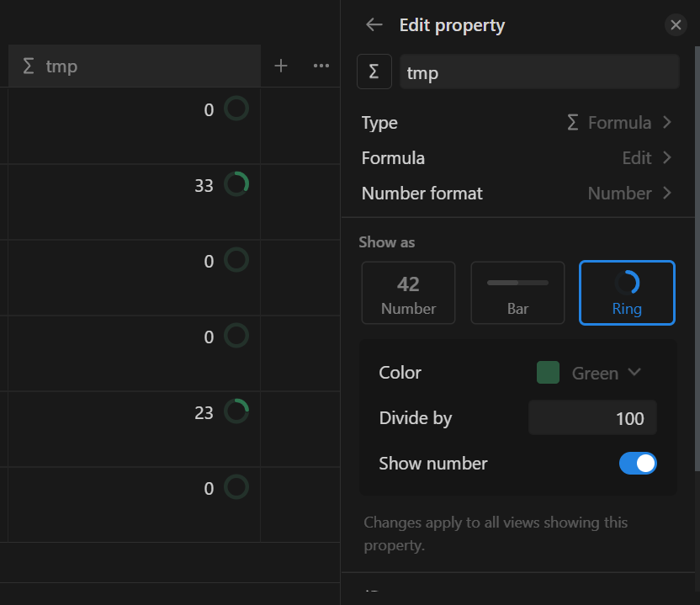Click the cell value 33
The image size is (700, 605).
[204, 185]
